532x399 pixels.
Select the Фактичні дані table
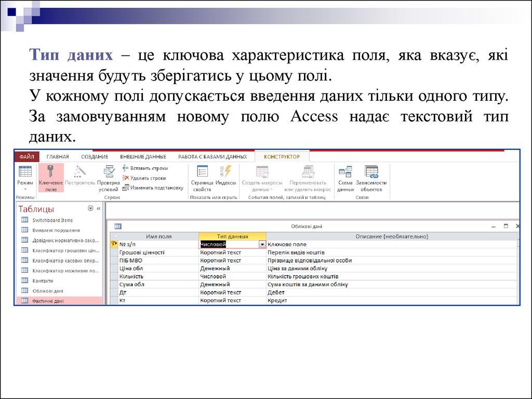pyautogui.click(x=48, y=301)
